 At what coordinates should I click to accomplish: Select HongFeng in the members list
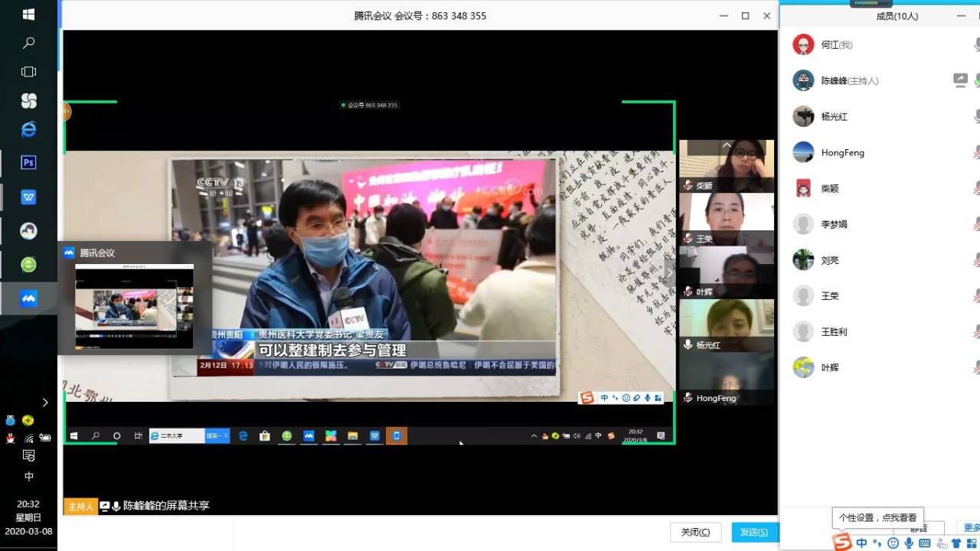coord(879,152)
